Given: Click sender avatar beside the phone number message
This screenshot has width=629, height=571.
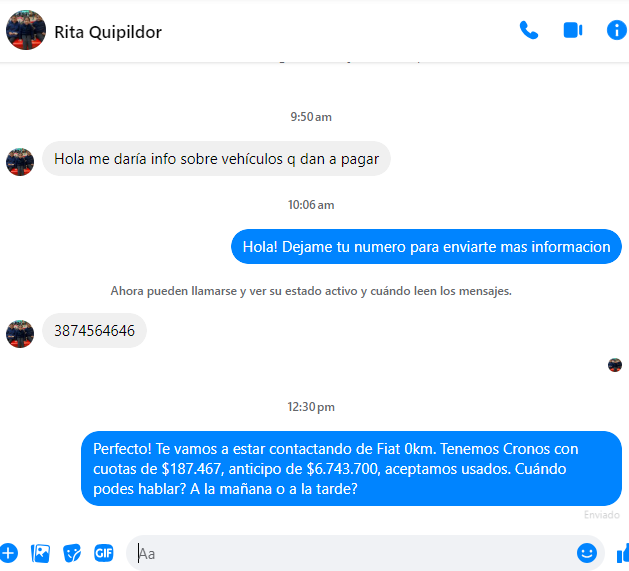Looking at the screenshot, I should pos(20,334).
